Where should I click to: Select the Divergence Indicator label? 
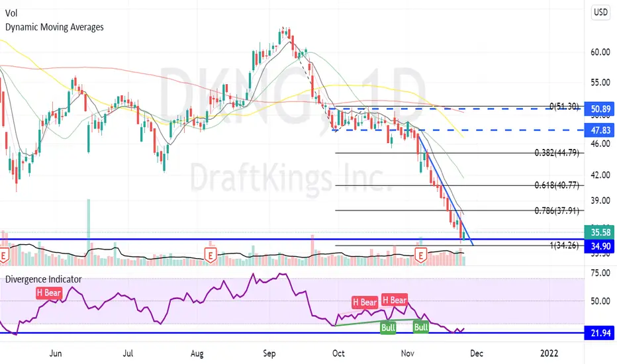(43, 279)
